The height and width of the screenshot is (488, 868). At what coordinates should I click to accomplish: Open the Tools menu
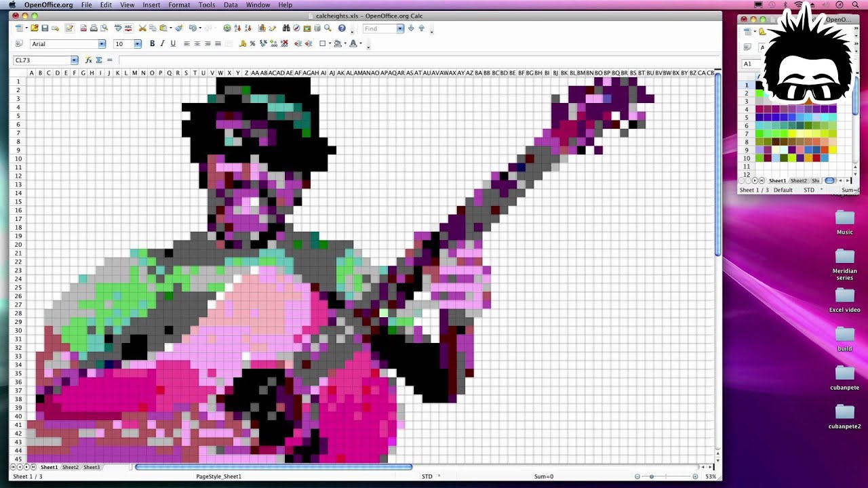tap(207, 5)
